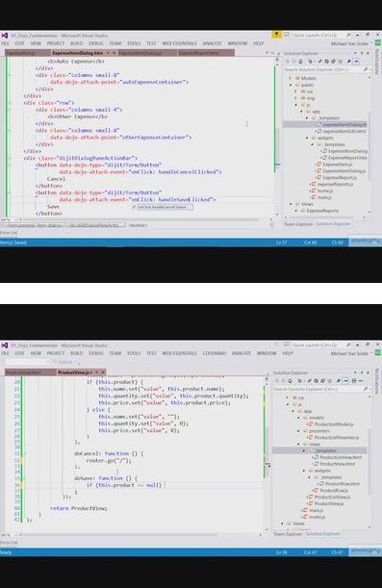This screenshot has width=382, height=588.
Task: Click the div.dijitDialogPaneActionBar breadcrumb below the editor
Action: [96, 225]
